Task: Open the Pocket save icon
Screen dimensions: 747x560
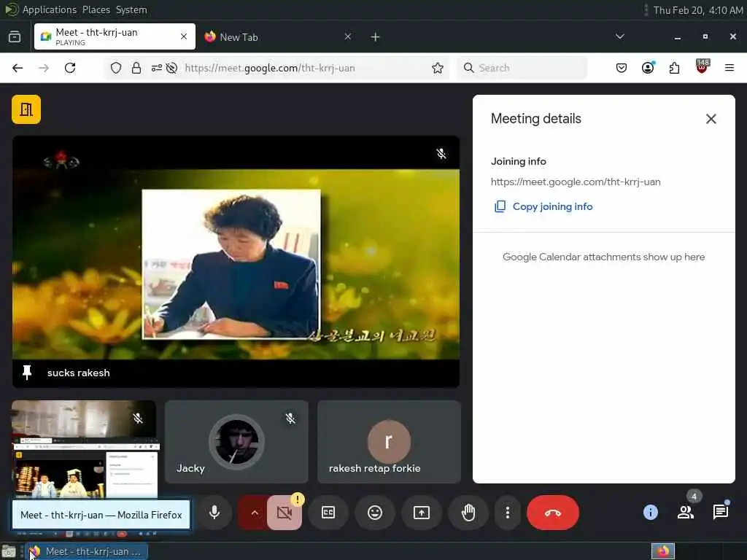Action: pyautogui.click(x=622, y=68)
